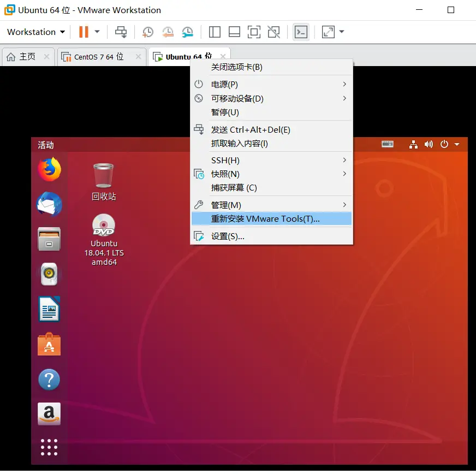Expand the stretch guest dropdown arrow

[342, 32]
